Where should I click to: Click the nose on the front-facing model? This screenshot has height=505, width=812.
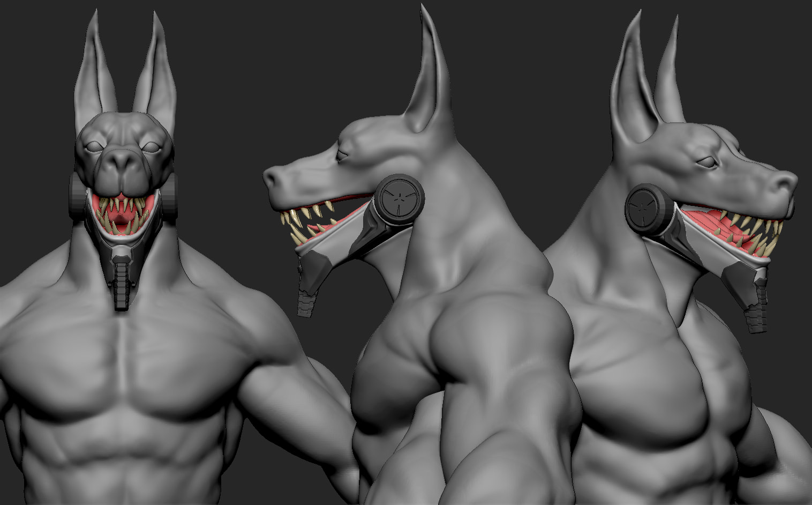[122, 161]
